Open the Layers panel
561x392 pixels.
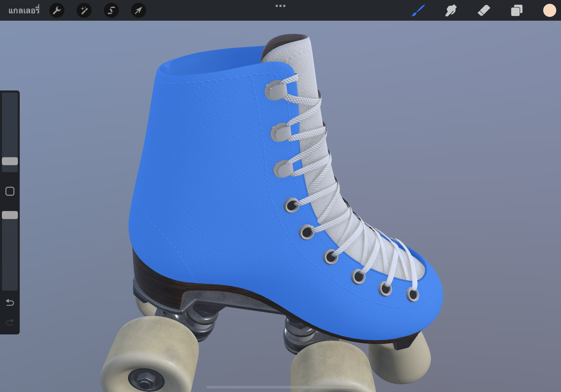pos(517,11)
